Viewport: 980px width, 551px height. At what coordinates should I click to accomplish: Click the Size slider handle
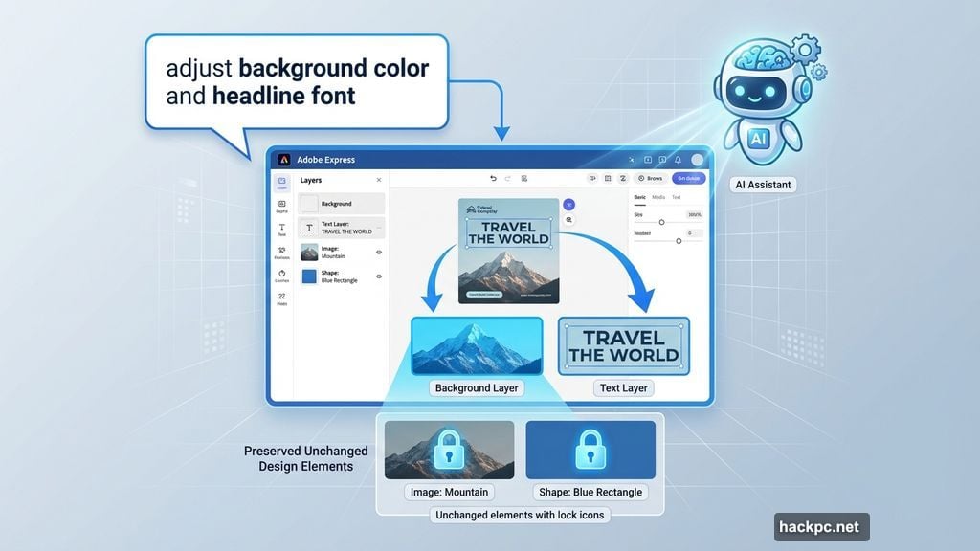[662, 222]
